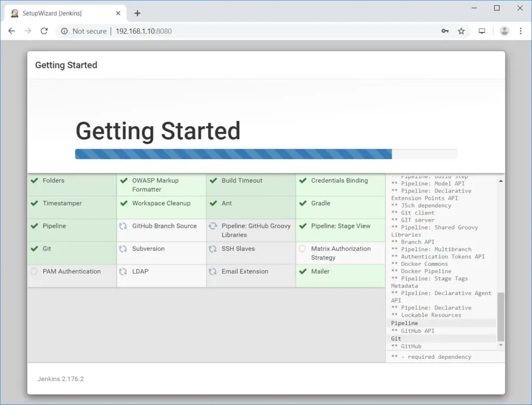Click the browser back arrow
Image resolution: width=532 pixels, height=405 pixels.
11,31
